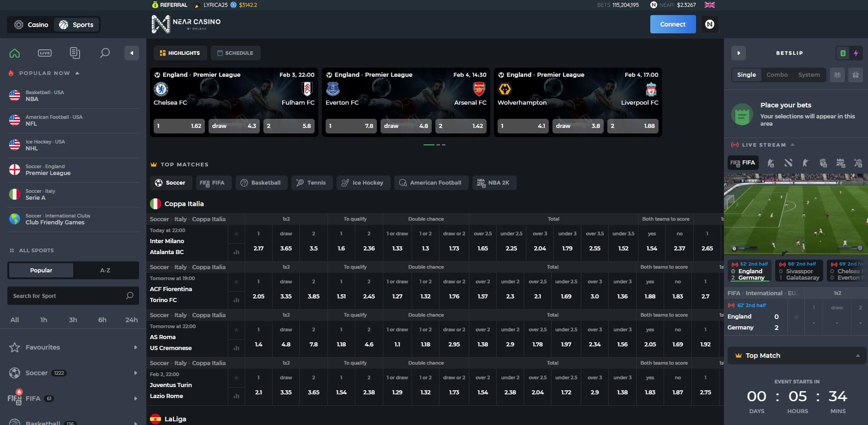868x425 pixels.
Task: Toggle the green betslip list icon
Action: 843,53
